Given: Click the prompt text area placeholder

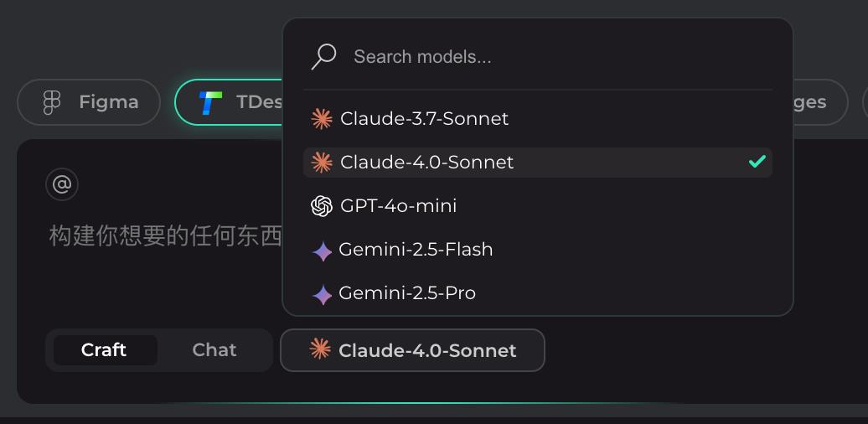Looking at the screenshot, I should [166, 235].
